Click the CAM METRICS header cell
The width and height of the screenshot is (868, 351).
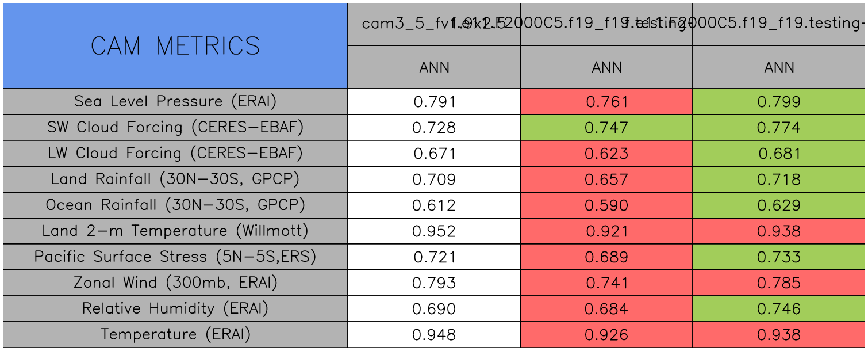point(175,46)
